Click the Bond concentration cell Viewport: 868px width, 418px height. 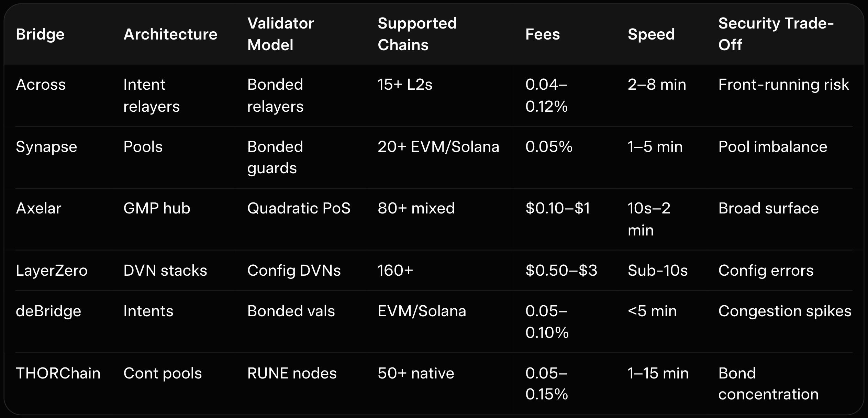point(768,384)
